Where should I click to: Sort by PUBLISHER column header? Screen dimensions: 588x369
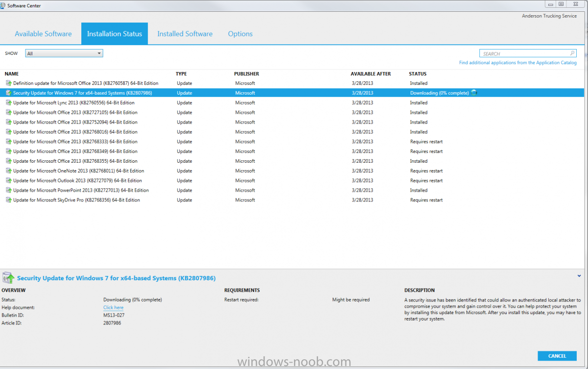246,74
